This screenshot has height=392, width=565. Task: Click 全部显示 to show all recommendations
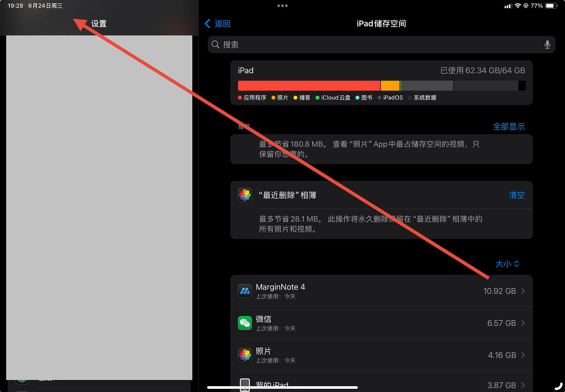click(509, 127)
